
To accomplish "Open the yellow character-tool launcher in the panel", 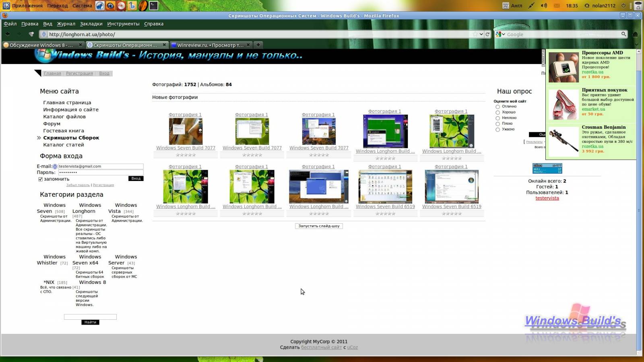I will [x=132, y=5].
